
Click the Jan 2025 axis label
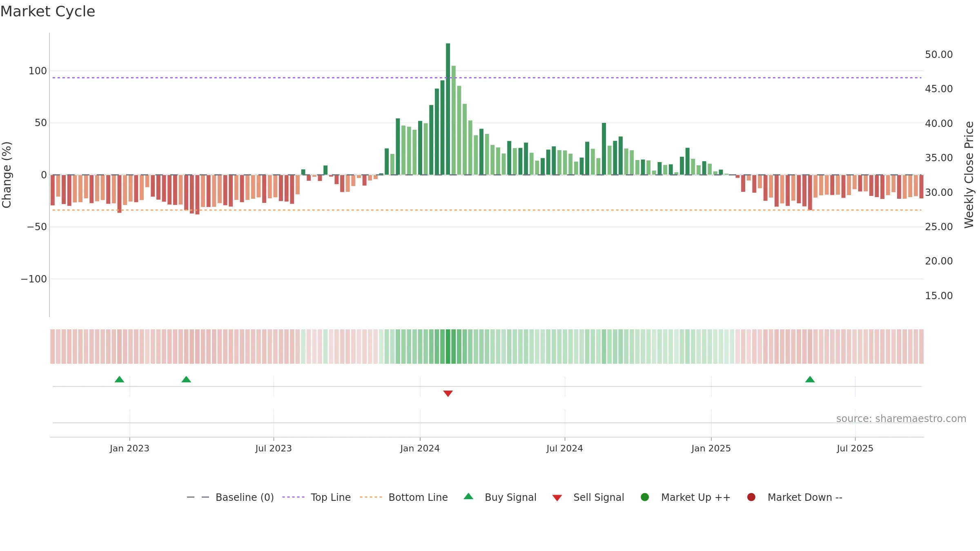click(x=711, y=448)
